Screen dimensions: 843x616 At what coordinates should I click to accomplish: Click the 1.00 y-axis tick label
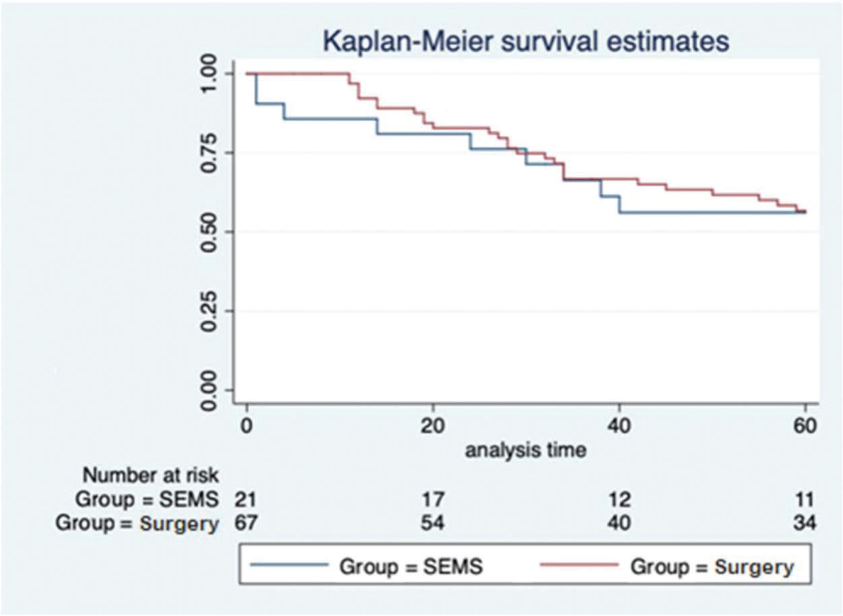(x=209, y=73)
